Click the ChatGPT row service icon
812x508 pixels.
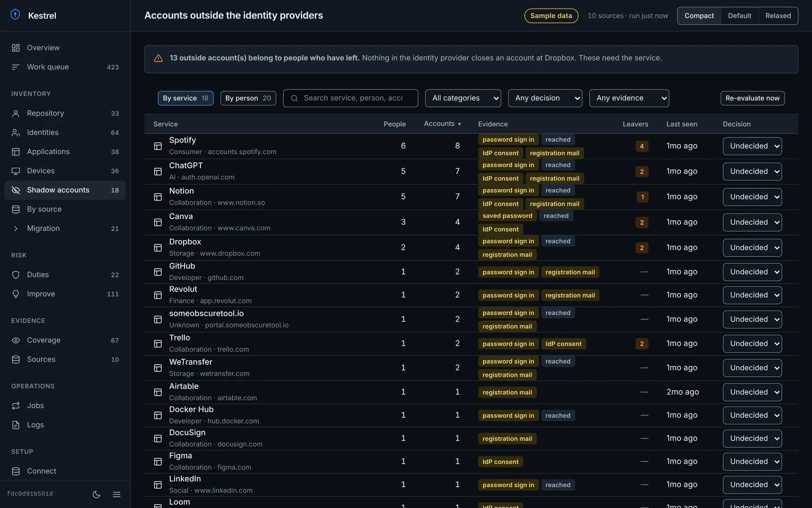(158, 172)
